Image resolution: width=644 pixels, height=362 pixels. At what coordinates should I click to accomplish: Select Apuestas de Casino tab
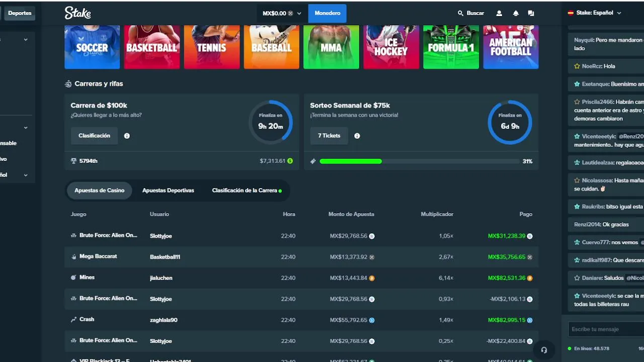click(100, 191)
